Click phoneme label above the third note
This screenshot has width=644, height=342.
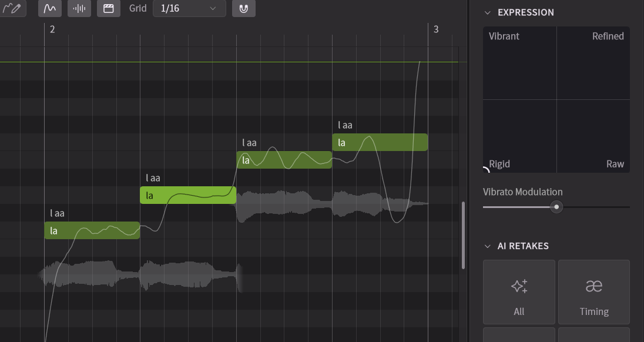tap(249, 142)
